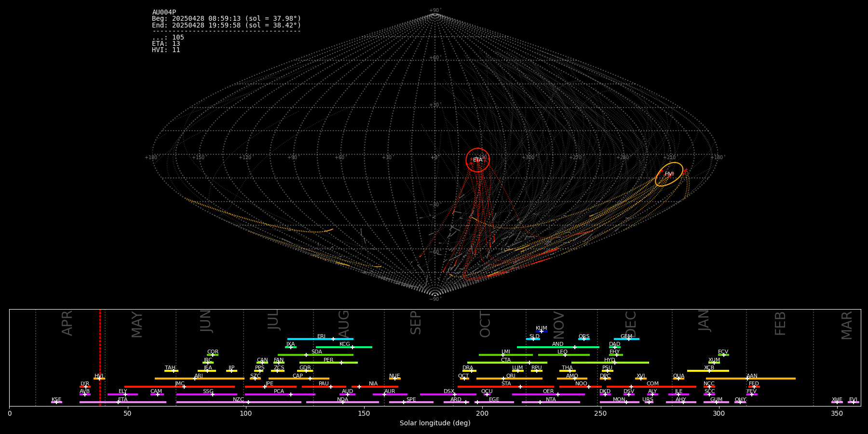868x434 pixels.
Task: Select the AUR shower label
Action: point(390,392)
